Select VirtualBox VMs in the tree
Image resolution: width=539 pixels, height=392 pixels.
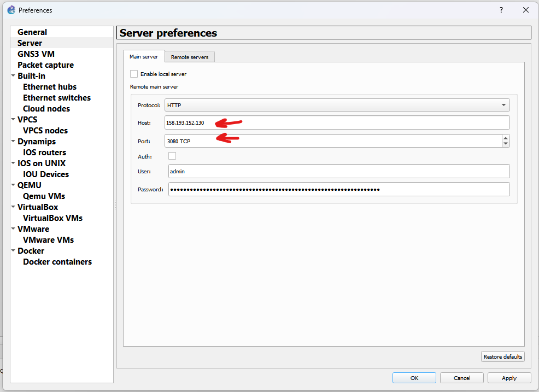[x=53, y=218]
